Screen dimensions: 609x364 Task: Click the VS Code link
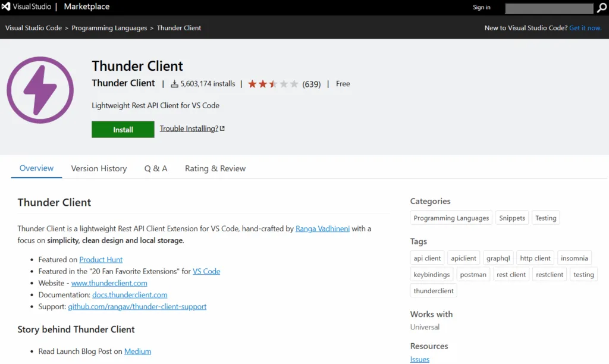coord(206,271)
